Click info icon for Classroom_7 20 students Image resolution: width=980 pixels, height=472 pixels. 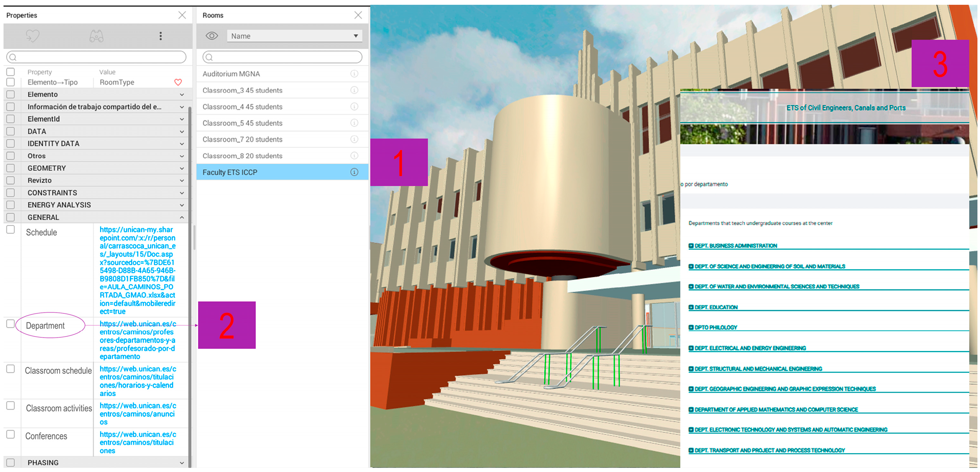[354, 140]
